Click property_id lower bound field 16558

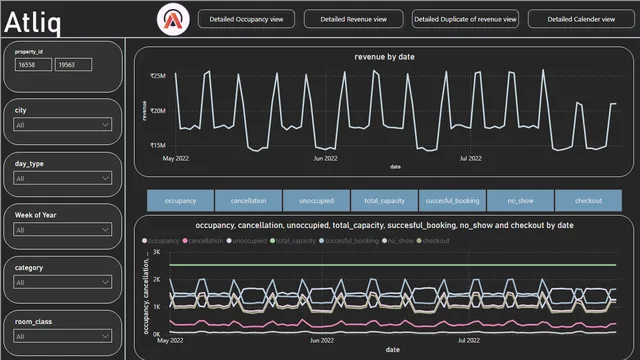tap(33, 64)
